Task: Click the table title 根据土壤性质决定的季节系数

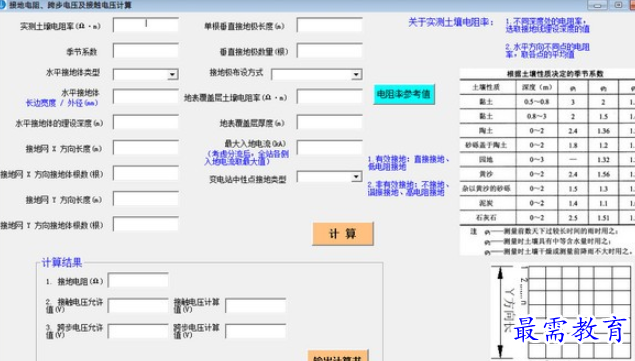Action: (555, 74)
